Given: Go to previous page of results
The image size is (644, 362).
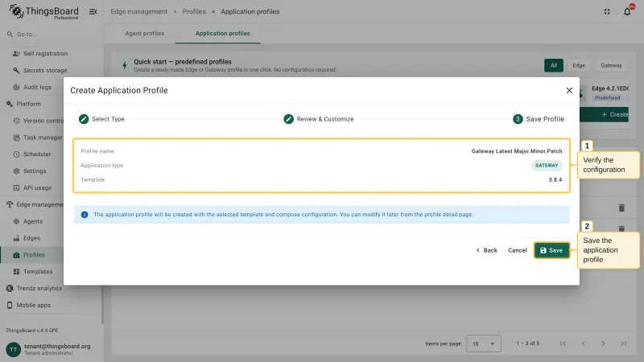Looking at the screenshot, I should (583, 343).
